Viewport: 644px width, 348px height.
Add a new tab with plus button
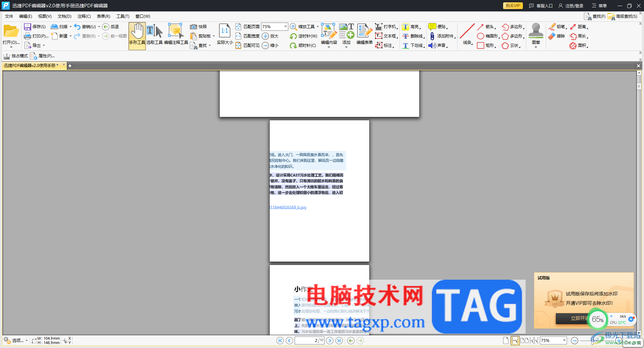(x=70, y=66)
